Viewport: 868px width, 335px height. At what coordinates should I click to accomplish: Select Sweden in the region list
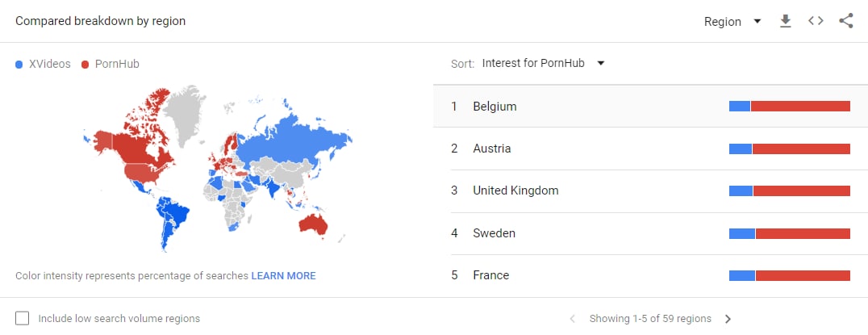click(650, 233)
